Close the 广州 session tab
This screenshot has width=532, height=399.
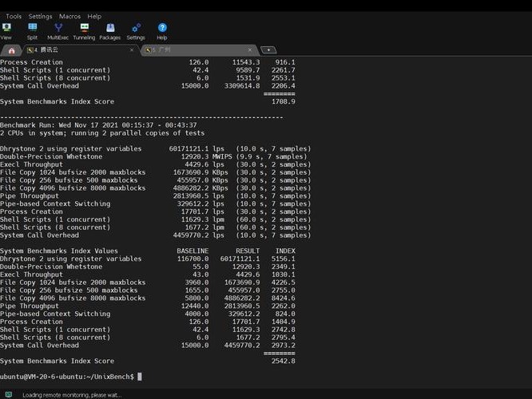pos(250,49)
